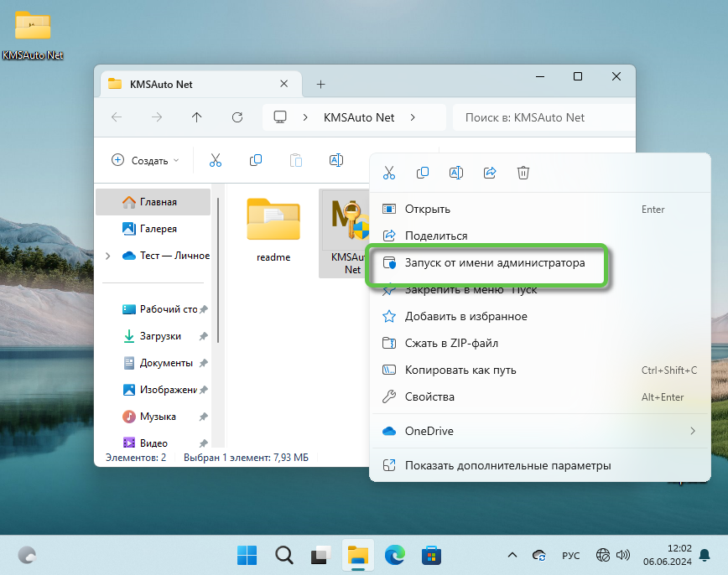Switch the РУС input language indicator

coord(570,556)
